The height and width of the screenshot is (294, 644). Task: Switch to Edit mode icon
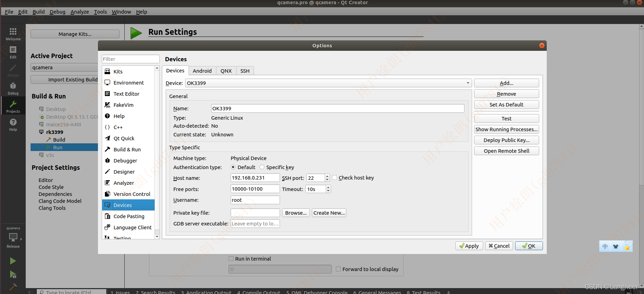click(x=13, y=52)
